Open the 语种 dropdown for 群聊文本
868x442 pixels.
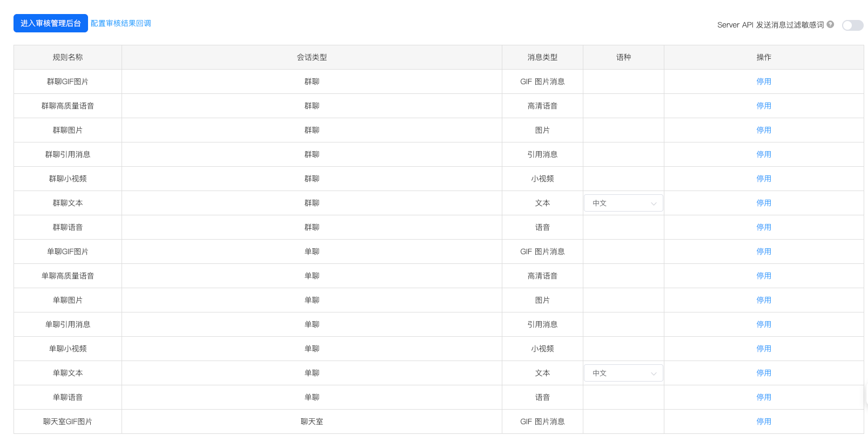[x=623, y=203]
